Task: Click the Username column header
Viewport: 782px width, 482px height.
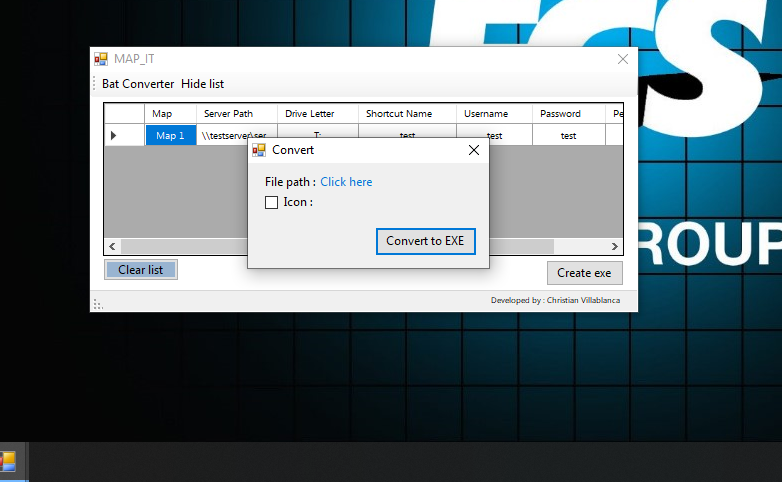Action: pos(494,114)
